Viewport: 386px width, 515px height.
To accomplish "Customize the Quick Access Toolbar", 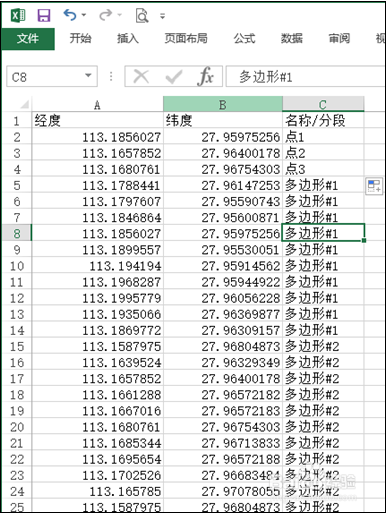I will click(162, 16).
